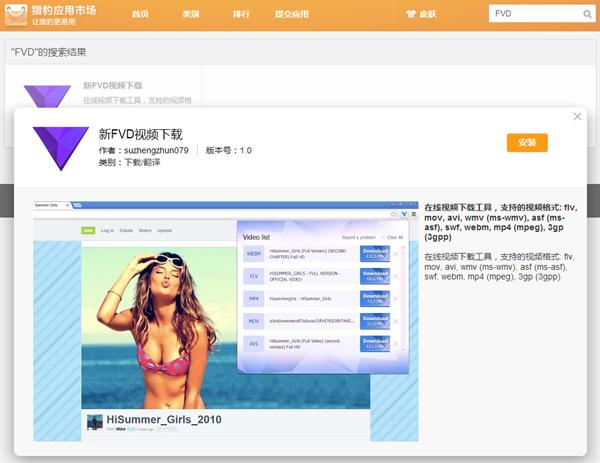Open the 首页 home tab
The width and height of the screenshot is (600, 463).
[140, 14]
